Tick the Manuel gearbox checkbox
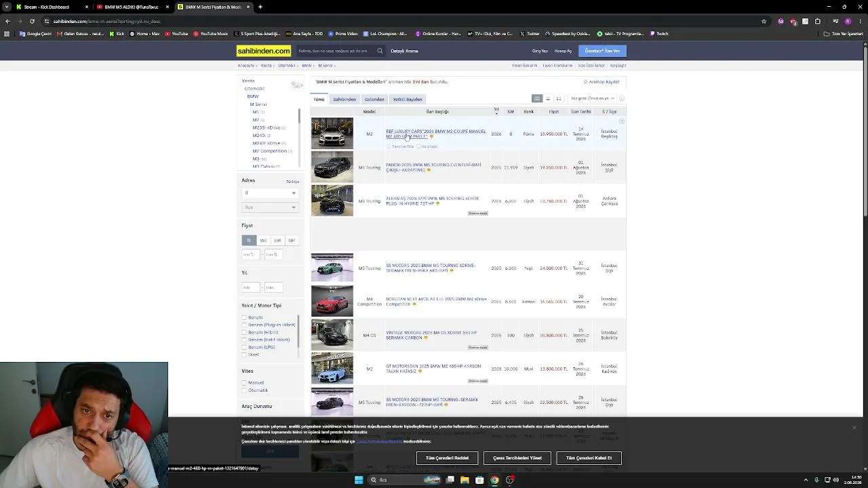The height and width of the screenshot is (488, 868). coord(244,383)
